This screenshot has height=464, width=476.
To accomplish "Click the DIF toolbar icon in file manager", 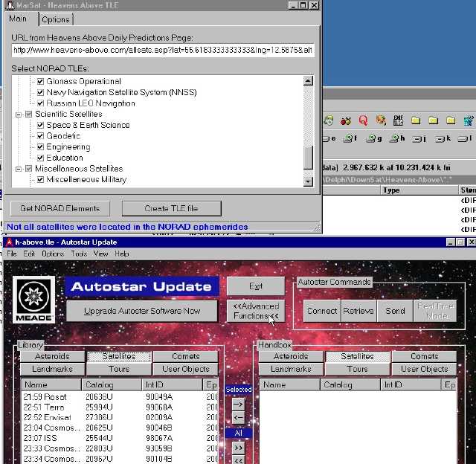I will (398, 120).
